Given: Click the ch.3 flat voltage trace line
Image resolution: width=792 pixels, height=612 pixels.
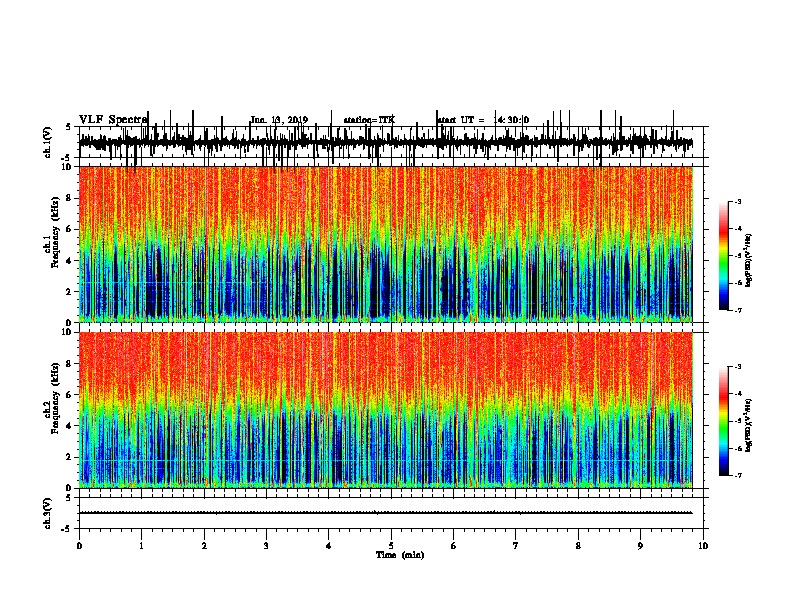Looking at the screenshot, I should pos(385,513).
